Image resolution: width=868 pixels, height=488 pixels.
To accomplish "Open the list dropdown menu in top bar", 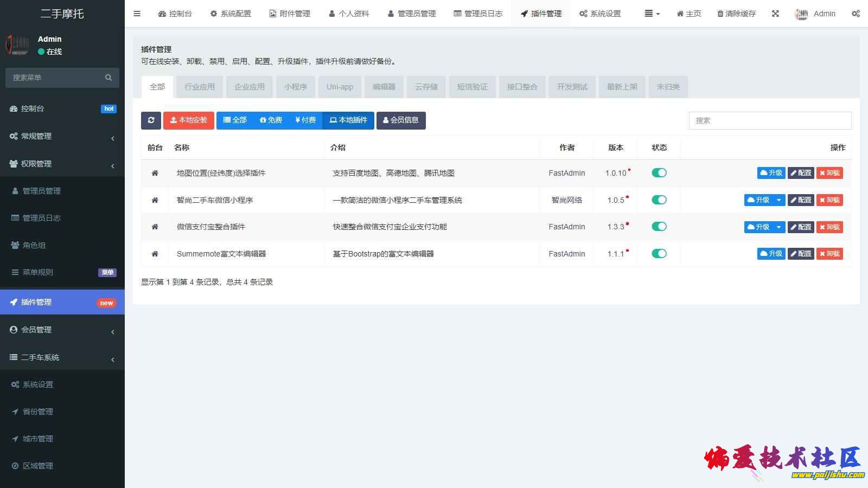I will (x=652, y=14).
